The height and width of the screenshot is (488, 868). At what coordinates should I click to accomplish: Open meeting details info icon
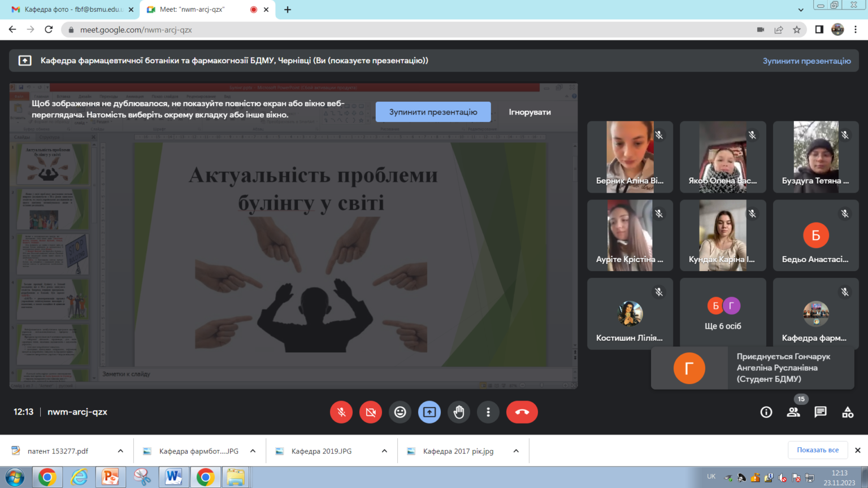[x=766, y=412]
